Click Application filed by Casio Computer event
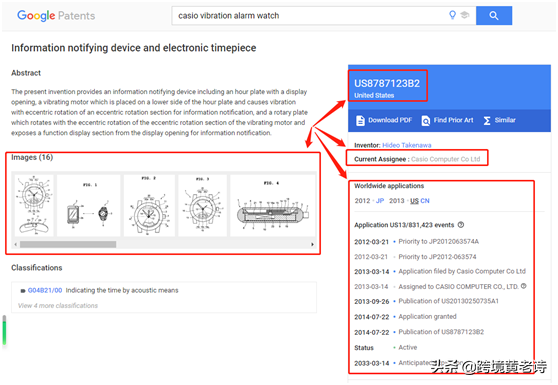558x385 pixels. point(462,271)
